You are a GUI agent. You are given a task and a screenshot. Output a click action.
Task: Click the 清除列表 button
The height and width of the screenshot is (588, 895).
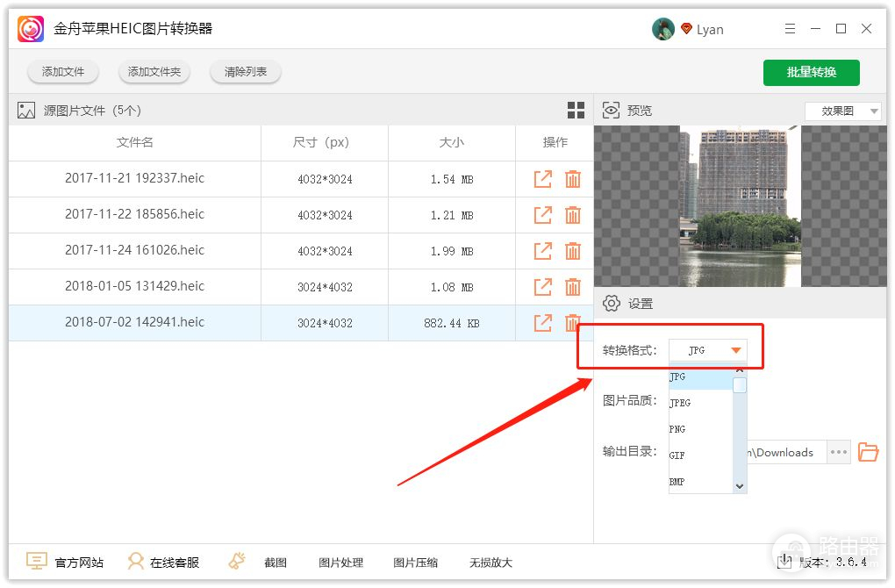tap(246, 72)
